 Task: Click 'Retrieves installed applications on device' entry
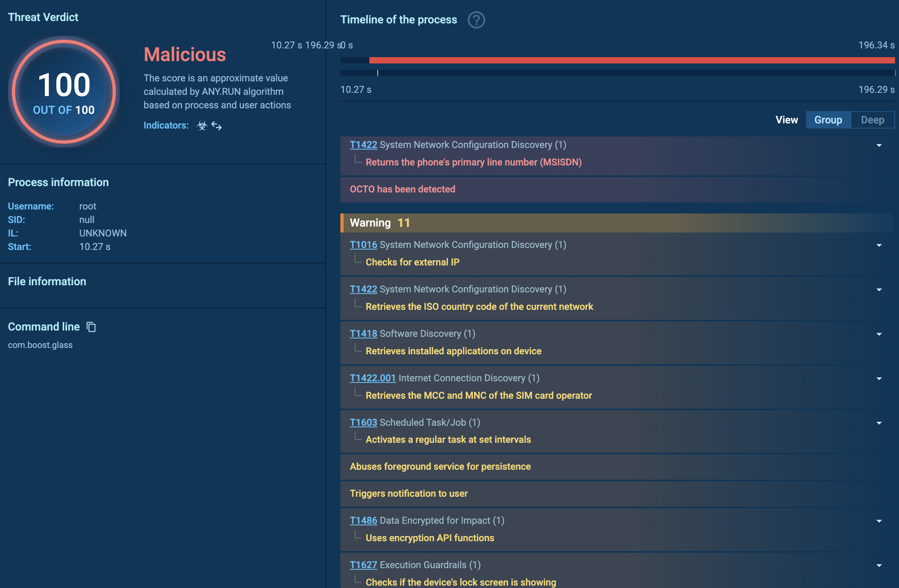click(453, 351)
